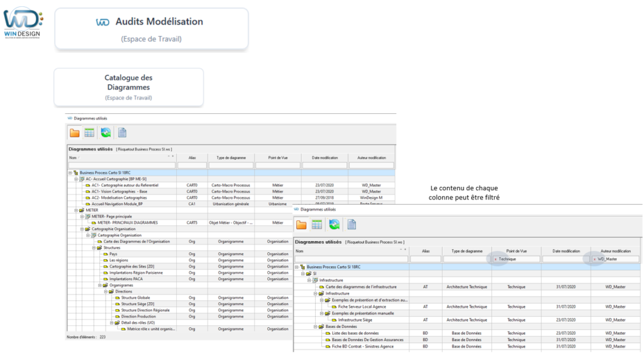Open the report document icon in the back window
Screen dimensions: 644x355
point(123,133)
